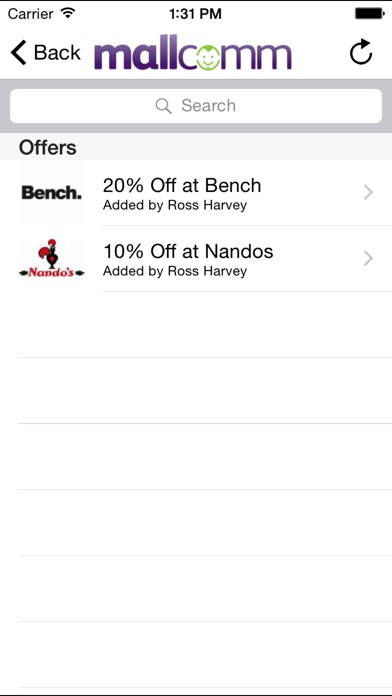The height and width of the screenshot is (696, 392).
Task: Open the Bench logo thumbnail
Action: click(x=52, y=193)
